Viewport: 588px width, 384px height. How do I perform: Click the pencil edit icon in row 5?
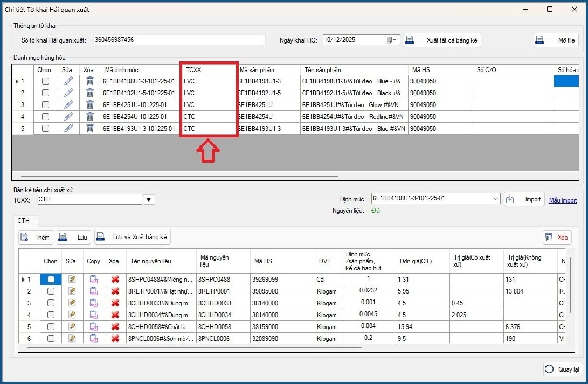tap(68, 129)
